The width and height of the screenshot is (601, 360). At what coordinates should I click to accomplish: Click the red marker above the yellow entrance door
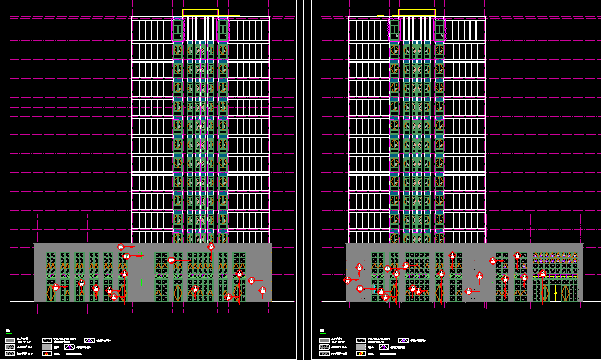542,274
